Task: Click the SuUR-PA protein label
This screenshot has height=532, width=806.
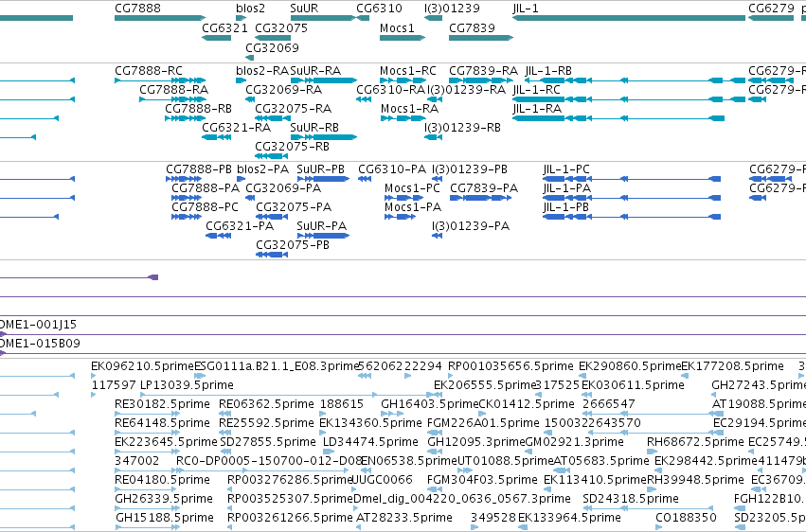Action: click(x=322, y=226)
